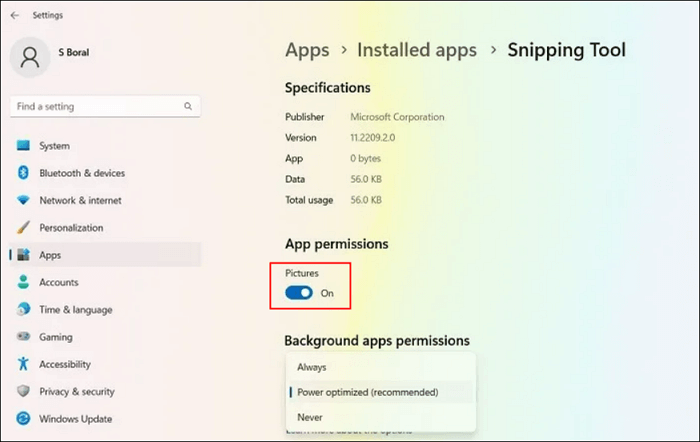
Task: Open Time & language settings
Action: 75,310
